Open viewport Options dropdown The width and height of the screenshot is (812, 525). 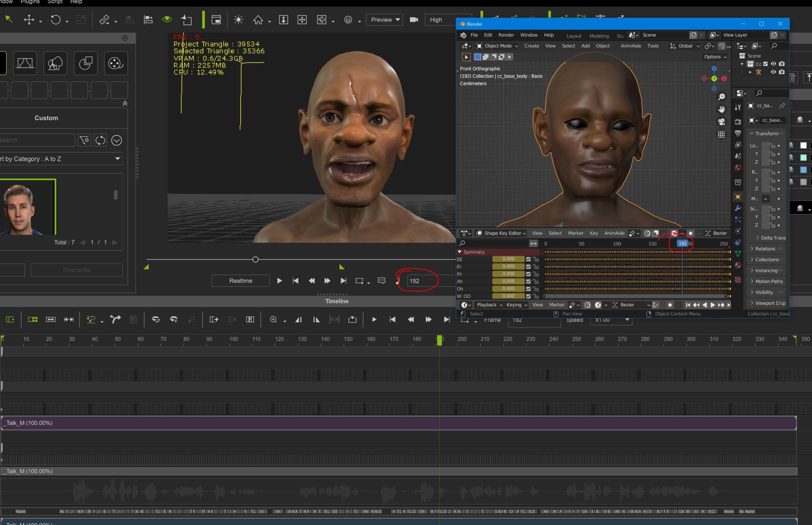[715, 57]
